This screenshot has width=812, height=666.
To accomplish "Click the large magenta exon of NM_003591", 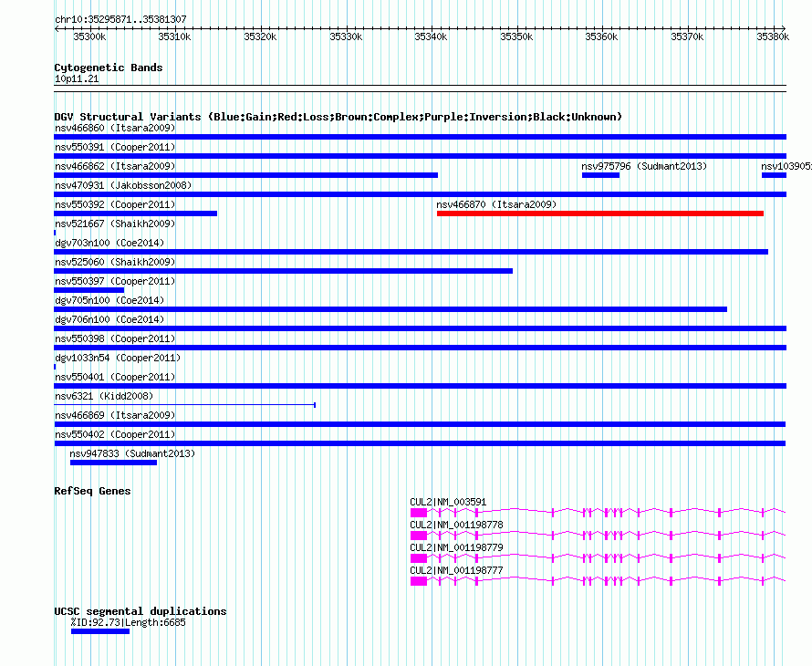I will pyautogui.click(x=419, y=513).
